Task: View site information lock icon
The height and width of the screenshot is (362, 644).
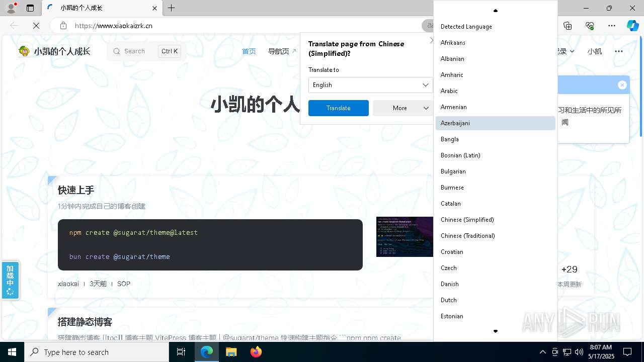Action: click(x=63, y=26)
